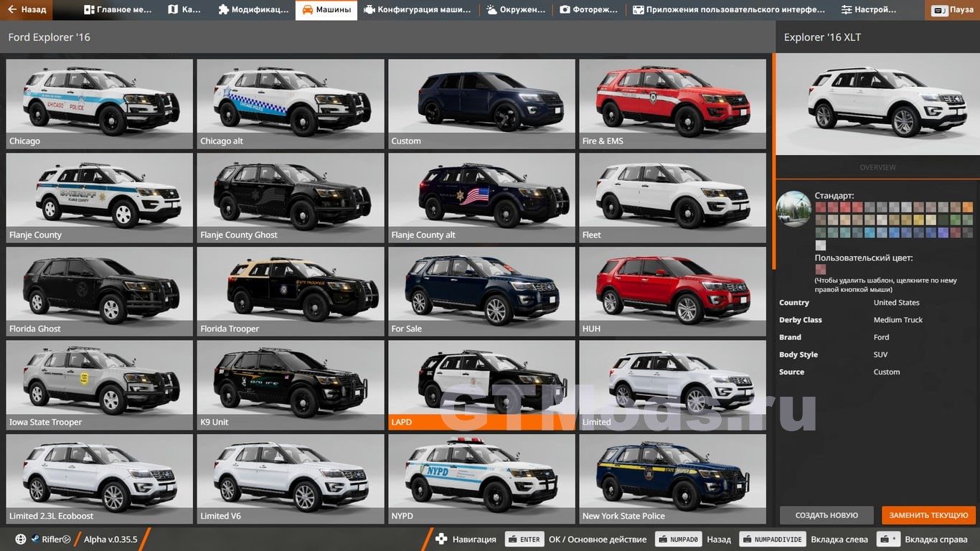980x551 pixels.
Task: Click the NUMPAD0 key hint icon
Action: pos(677,539)
